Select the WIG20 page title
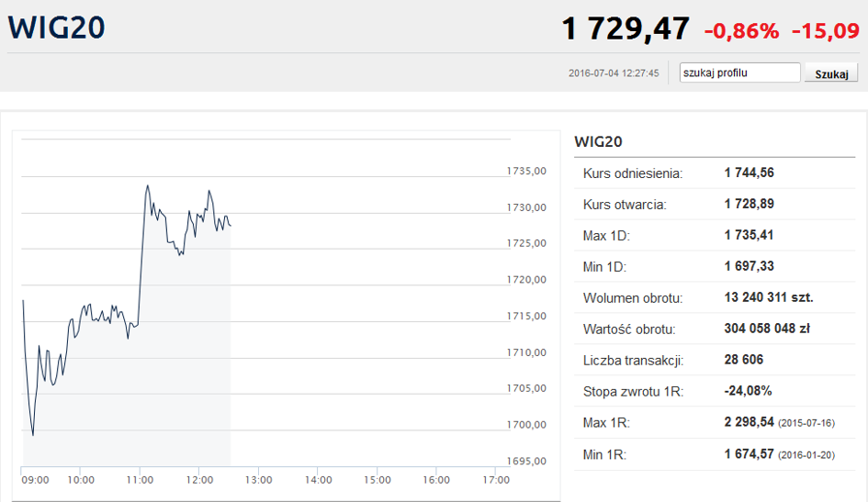Image resolution: width=868 pixels, height=502 pixels. coord(56,28)
